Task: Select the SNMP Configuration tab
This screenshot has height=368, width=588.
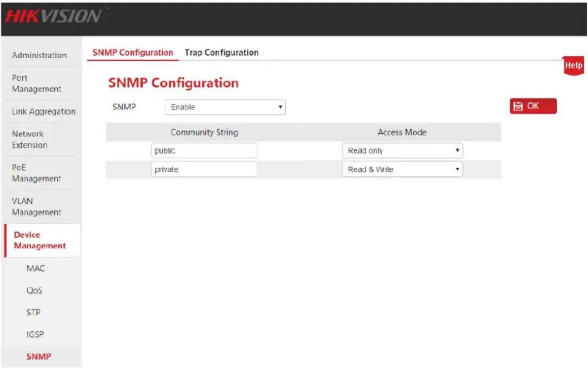Action: (133, 53)
